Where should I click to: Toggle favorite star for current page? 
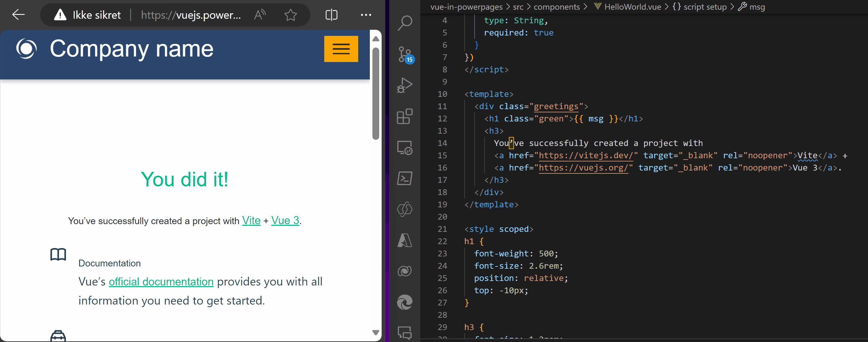(x=290, y=15)
